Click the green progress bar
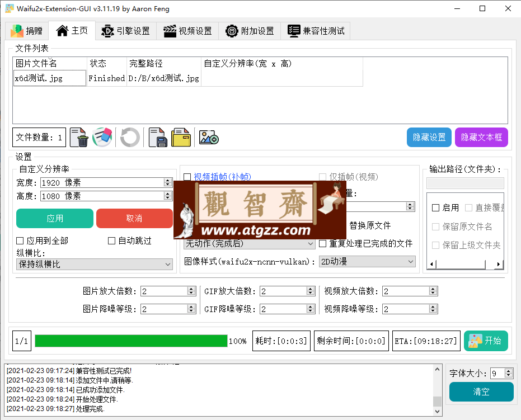Screen dimensions: 521x420 [131, 341]
